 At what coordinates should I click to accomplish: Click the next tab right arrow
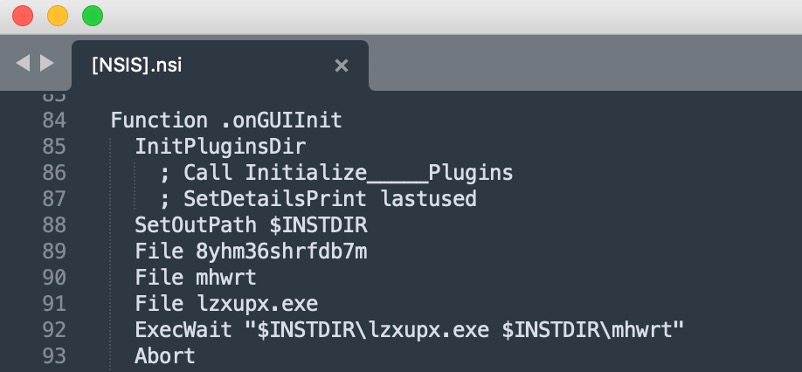point(47,63)
